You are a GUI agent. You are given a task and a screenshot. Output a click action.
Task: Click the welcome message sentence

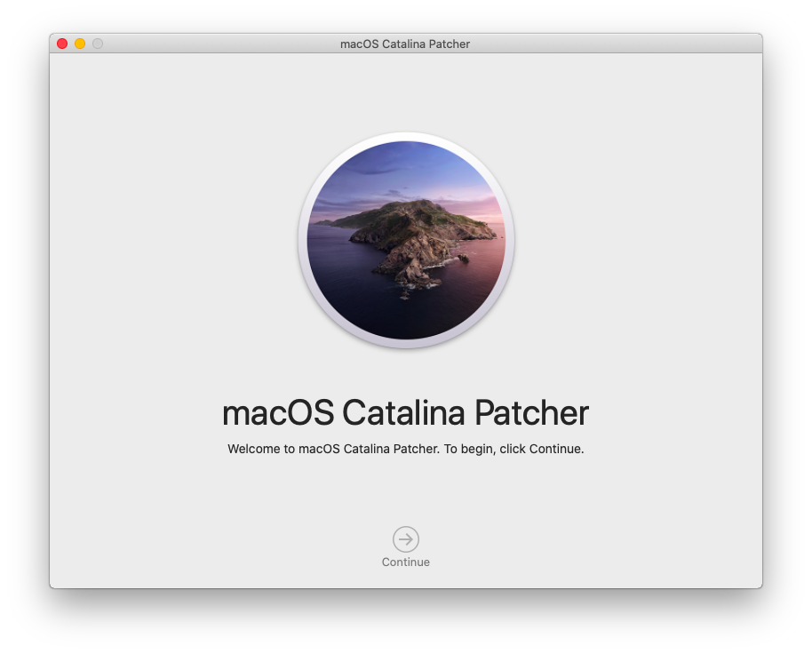pyautogui.click(x=405, y=449)
